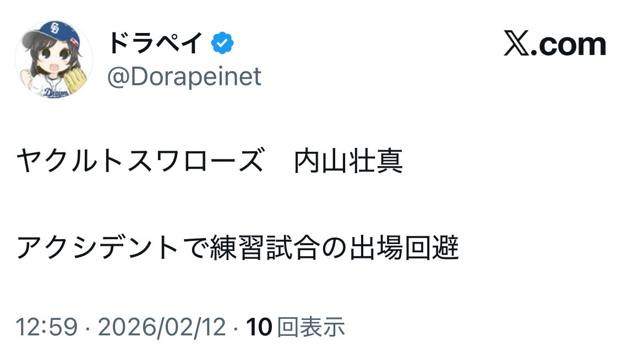This screenshot has height=359, width=644.
Task: Click the 2026/02/12 post date
Action: (162, 328)
